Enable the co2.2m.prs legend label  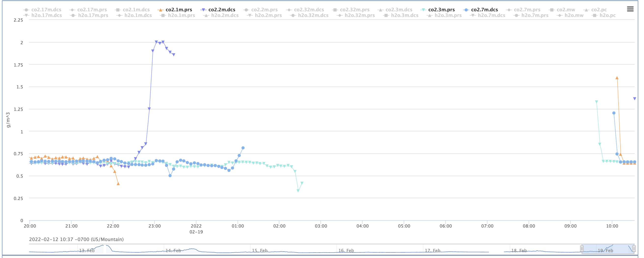264,10
